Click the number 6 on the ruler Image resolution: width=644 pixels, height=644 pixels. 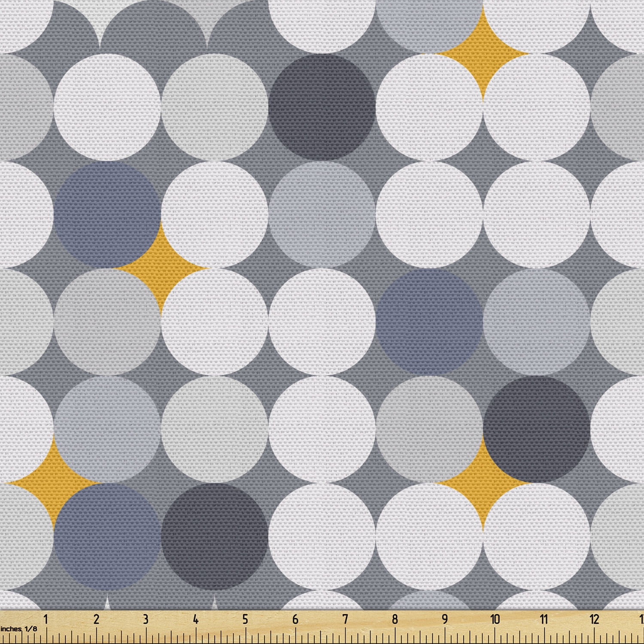pyautogui.click(x=295, y=619)
